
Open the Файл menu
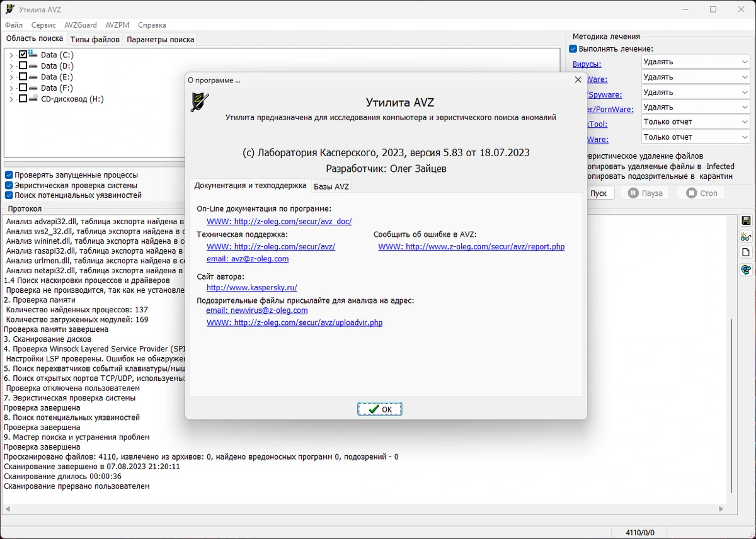(14, 25)
